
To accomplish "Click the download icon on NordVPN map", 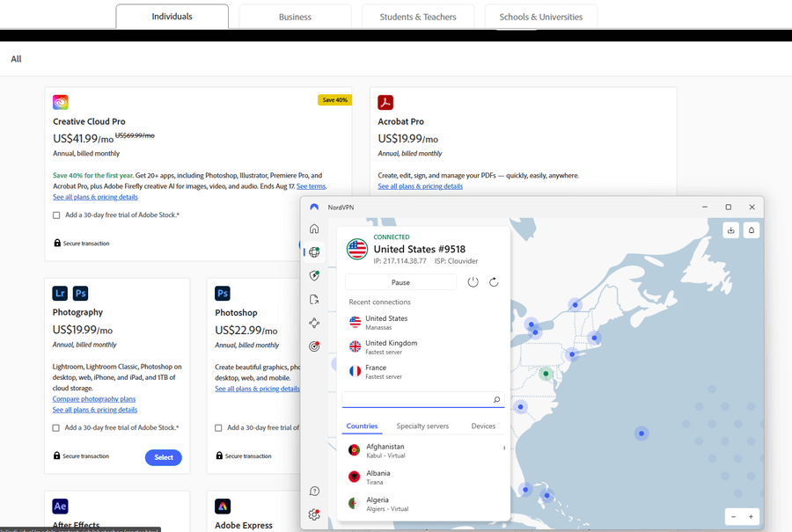I will pyautogui.click(x=731, y=230).
